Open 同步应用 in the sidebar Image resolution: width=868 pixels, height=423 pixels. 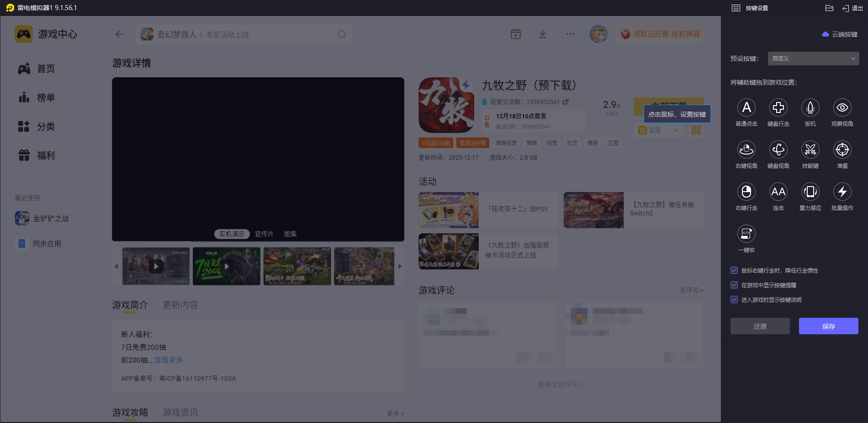38,244
